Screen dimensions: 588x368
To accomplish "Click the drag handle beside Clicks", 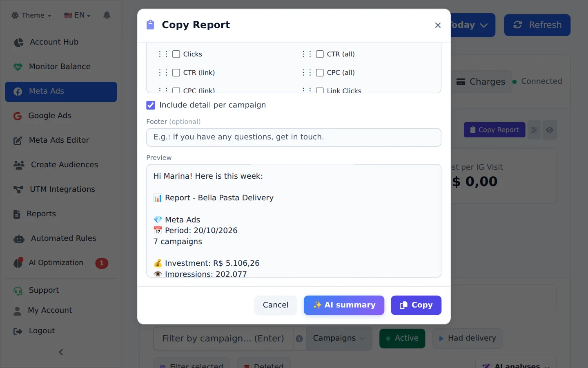I will click(x=163, y=54).
